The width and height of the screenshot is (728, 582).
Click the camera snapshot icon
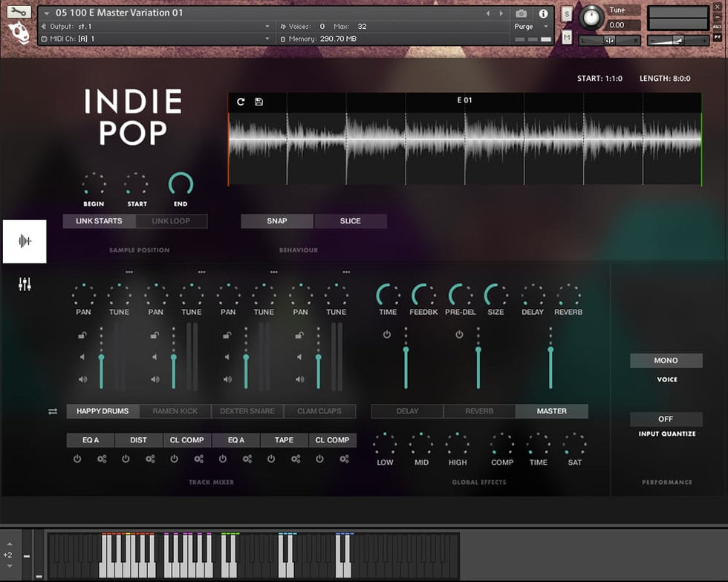(521, 13)
